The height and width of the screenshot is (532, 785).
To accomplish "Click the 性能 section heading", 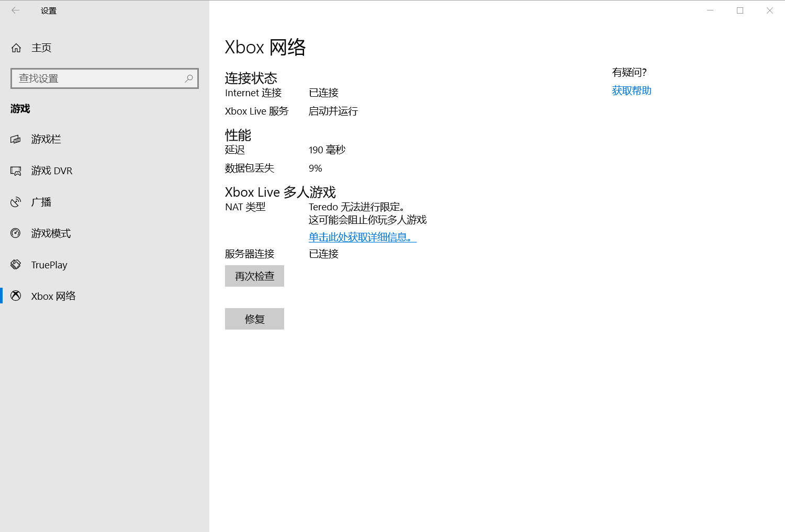I will (238, 135).
